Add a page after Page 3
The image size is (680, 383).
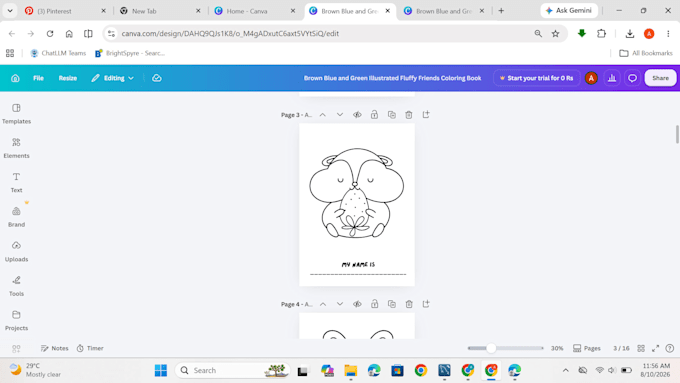(426, 115)
